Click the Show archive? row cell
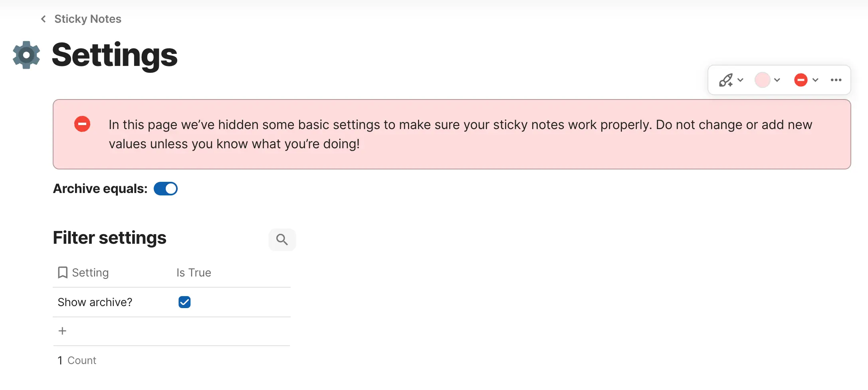Image resolution: width=868 pixels, height=390 pixels. (x=95, y=302)
